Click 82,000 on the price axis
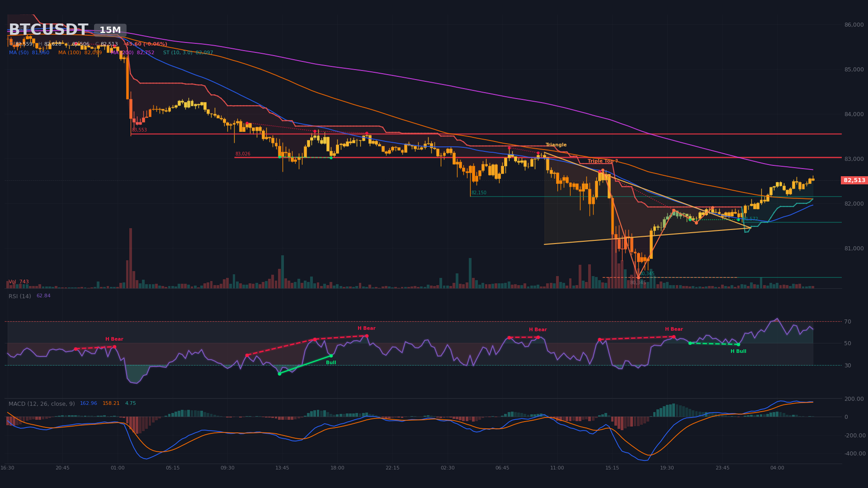The height and width of the screenshot is (488, 868). point(854,204)
